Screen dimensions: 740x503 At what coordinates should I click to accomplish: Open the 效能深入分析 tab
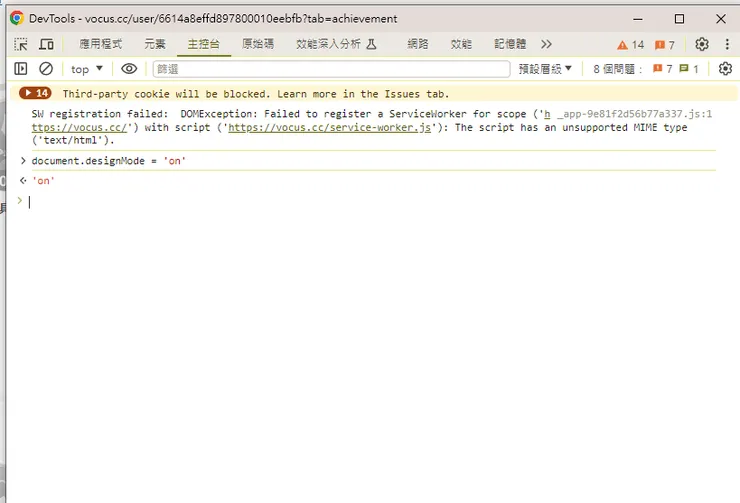(x=336, y=44)
